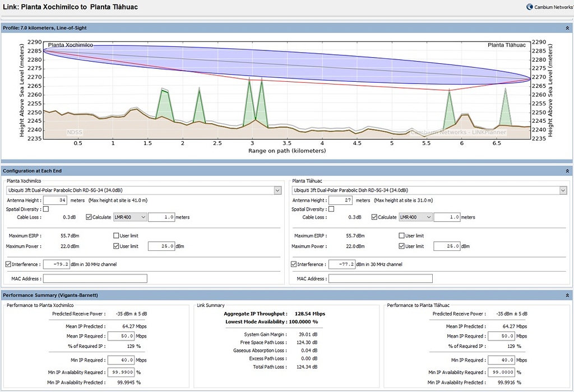Image resolution: width=574 pixels, height=392 pixels.
Task: Disable Interference checkbox for Planta Tláhuac
Action: pos(294,264)
